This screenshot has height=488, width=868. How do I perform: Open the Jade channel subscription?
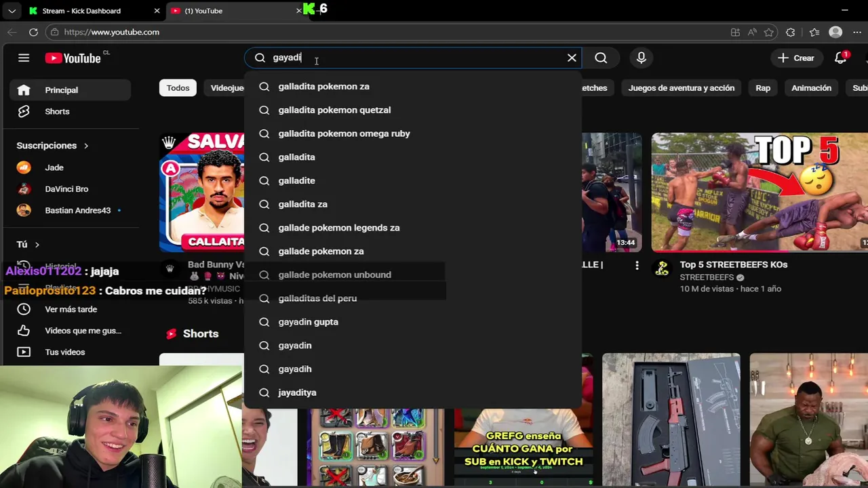click(70, 167)
